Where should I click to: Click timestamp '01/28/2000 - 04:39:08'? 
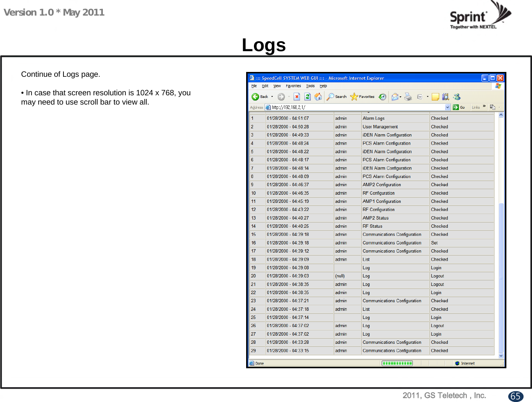point(288,268)
